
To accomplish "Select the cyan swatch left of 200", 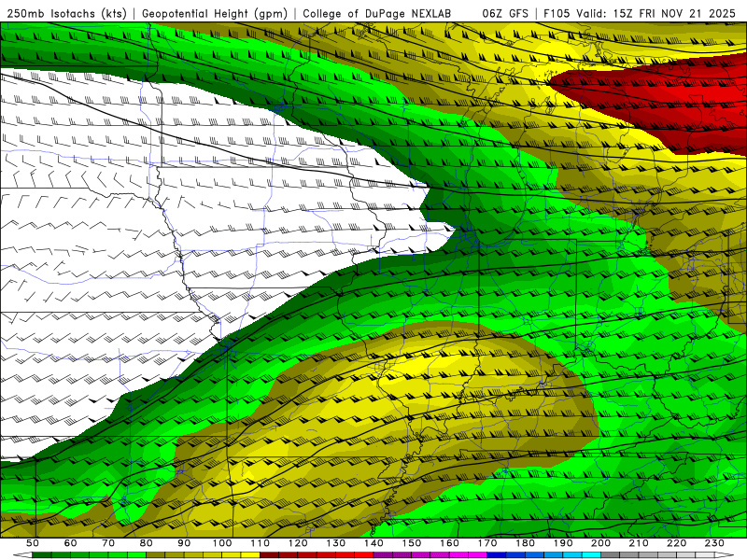I will pyautogui.click(x=591, y=555).
